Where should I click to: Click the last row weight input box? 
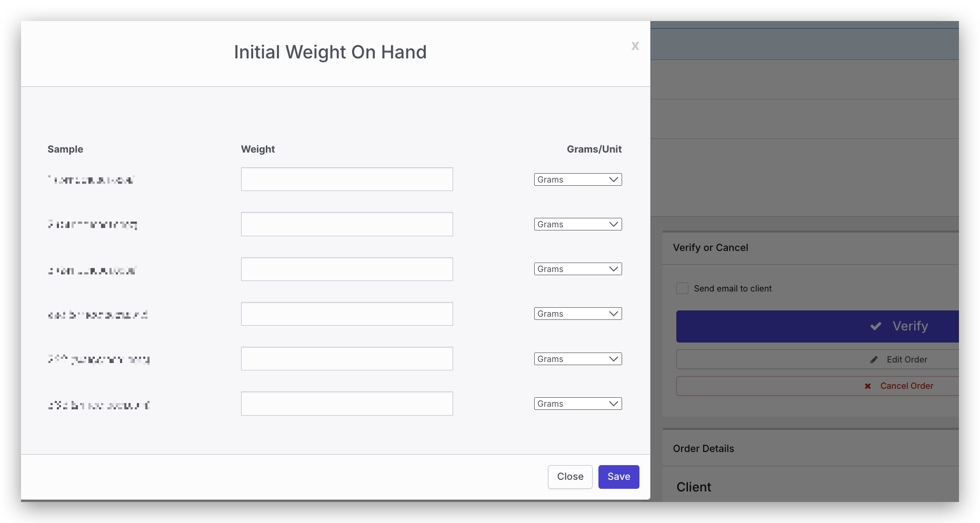click(347, 404)
